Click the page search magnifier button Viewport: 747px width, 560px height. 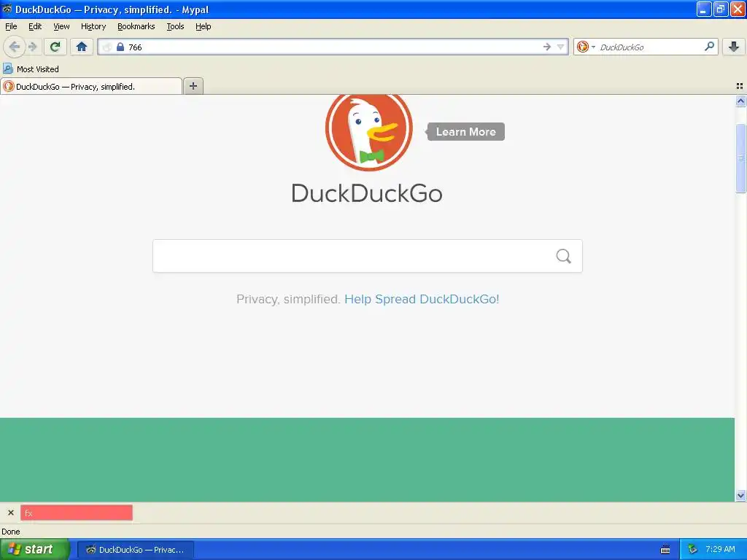[564, 256]
